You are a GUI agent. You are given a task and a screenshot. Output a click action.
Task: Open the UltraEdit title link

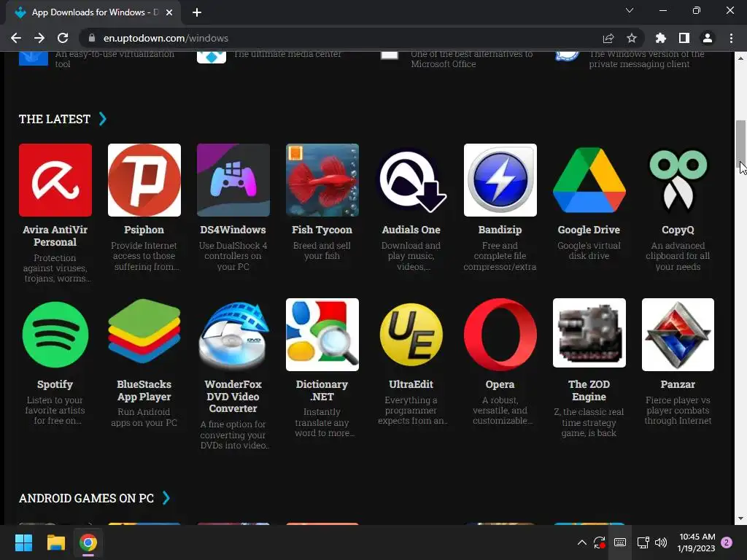click(x=411, y=384)
